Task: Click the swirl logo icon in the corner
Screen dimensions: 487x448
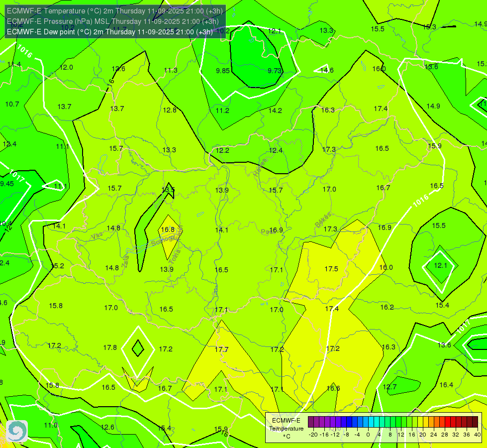Action: [17, 431]
